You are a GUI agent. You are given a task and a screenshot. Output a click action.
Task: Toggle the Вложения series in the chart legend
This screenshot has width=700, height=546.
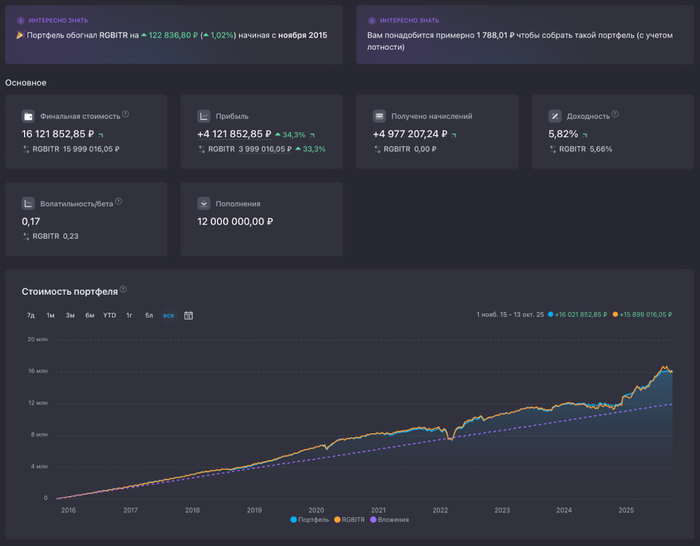click(396, 520)
